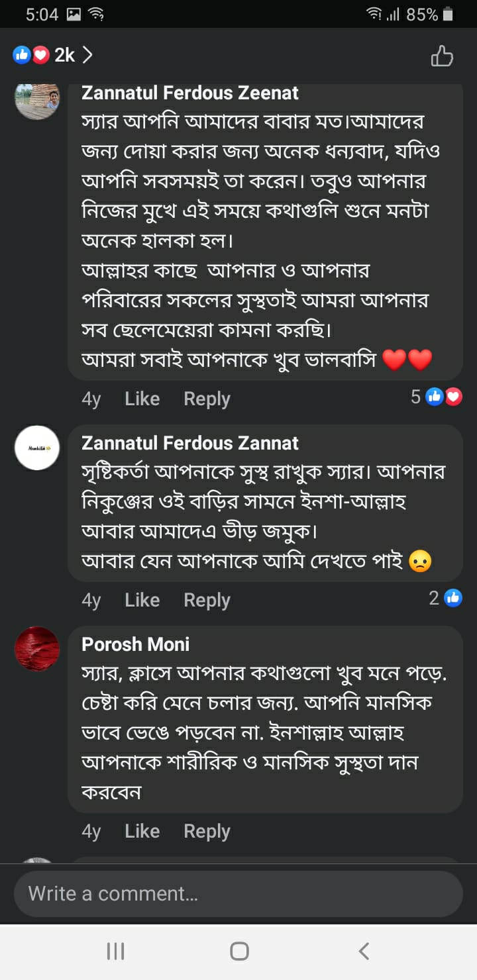477x980 pixels.
Task: Open Zannatul Ferdous Zannat's profile picture
Action: tap(37, 448)
